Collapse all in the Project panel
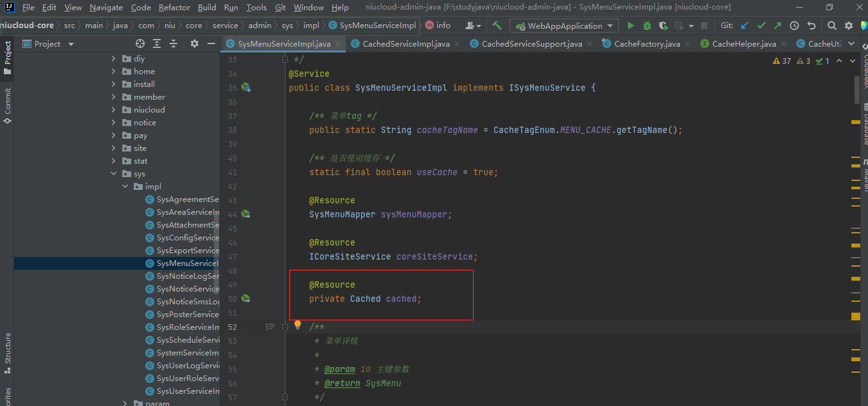 tap(173, 43)
